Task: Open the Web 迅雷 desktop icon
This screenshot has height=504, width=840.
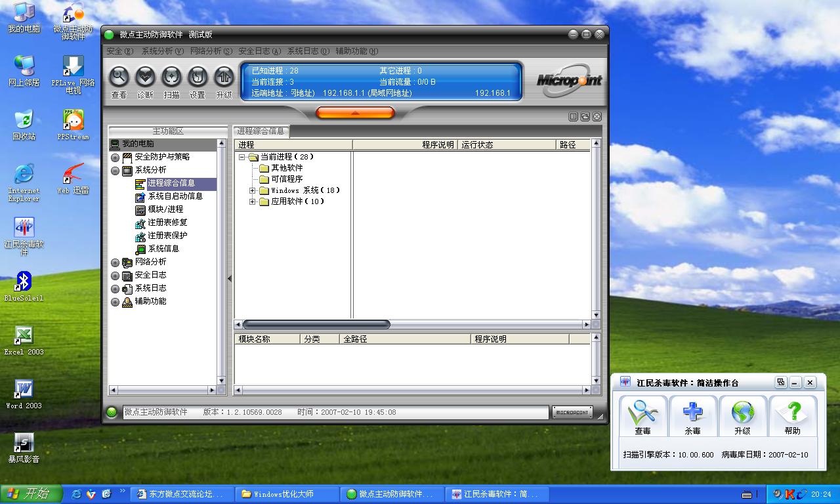Action: point(73,178)
